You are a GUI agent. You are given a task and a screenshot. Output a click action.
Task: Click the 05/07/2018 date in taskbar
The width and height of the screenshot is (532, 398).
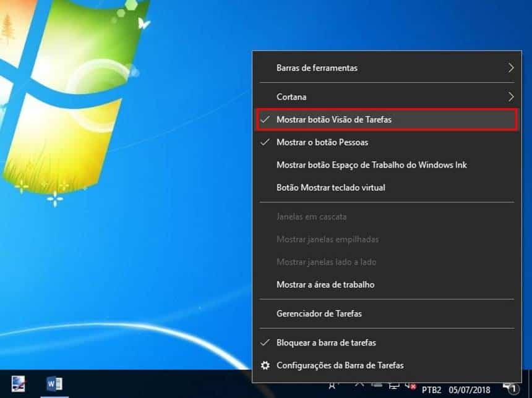tap(470, 390)
